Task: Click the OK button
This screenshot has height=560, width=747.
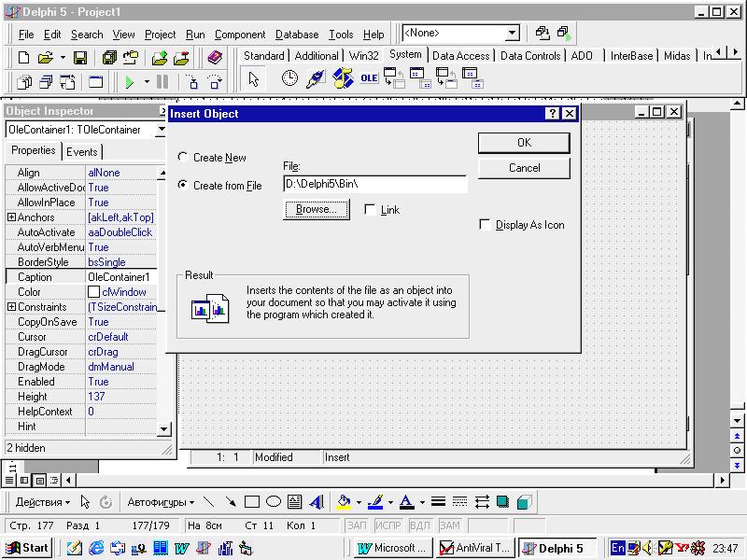Action: [524, 143]
